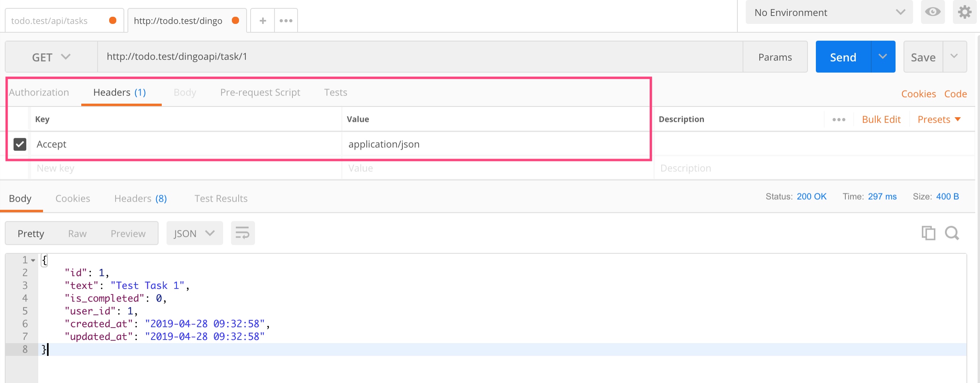Viewport: 980px width, 383px height.
Task: Switch to Raw response view
Action: (77, 234)
